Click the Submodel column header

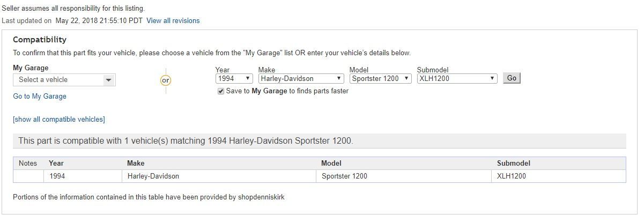coord(513,164)
